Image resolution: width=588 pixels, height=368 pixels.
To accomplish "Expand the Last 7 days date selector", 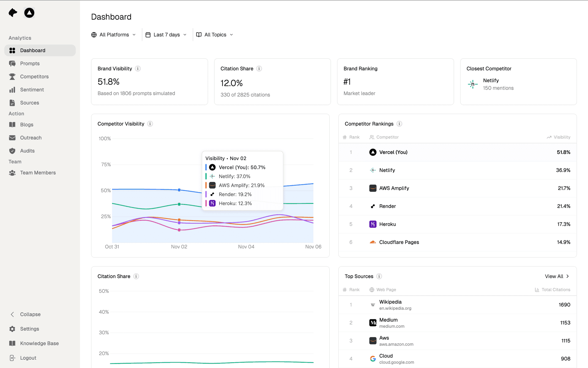I will pos(167,35).
